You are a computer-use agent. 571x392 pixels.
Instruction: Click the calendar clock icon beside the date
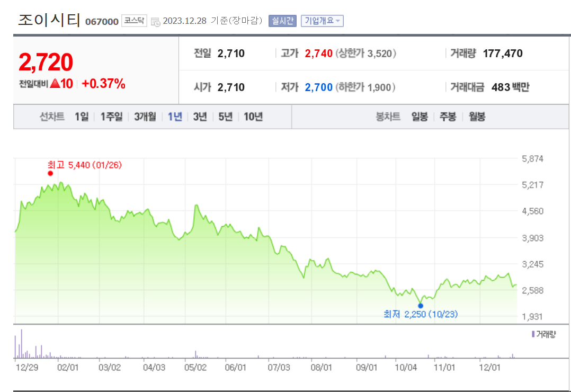pos(156,22)
